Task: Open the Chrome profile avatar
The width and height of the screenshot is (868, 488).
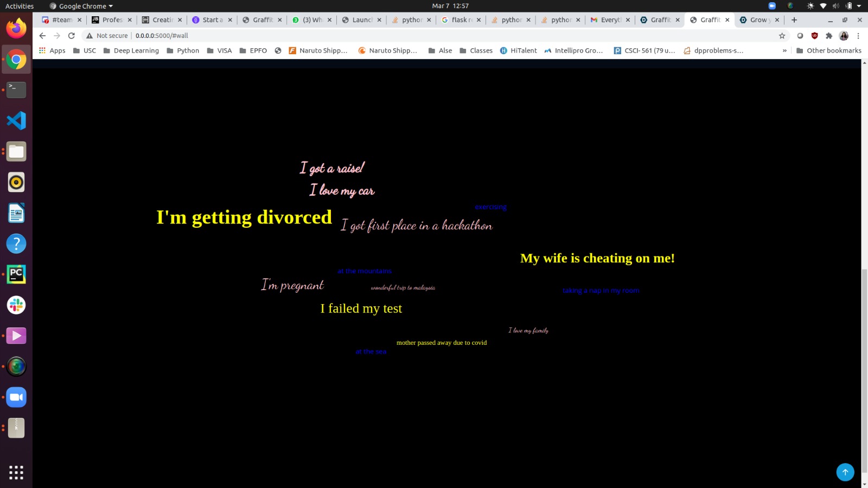Action: [x=844, y=36]
